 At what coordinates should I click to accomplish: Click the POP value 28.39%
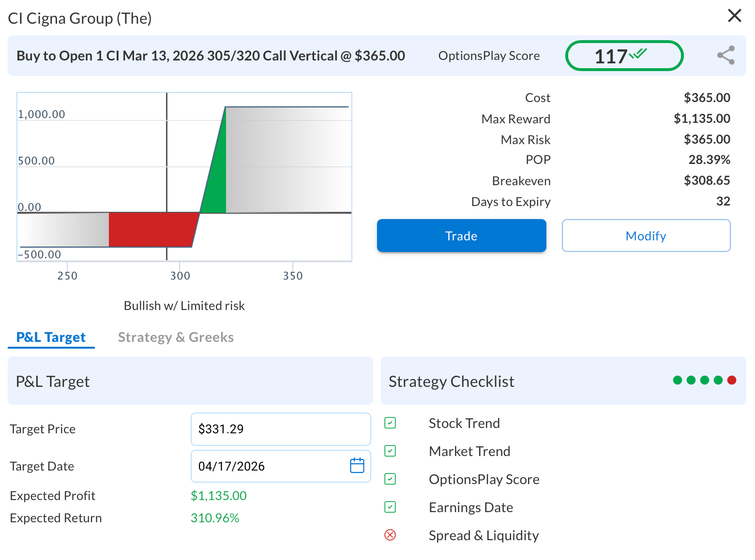click(709, 160)
